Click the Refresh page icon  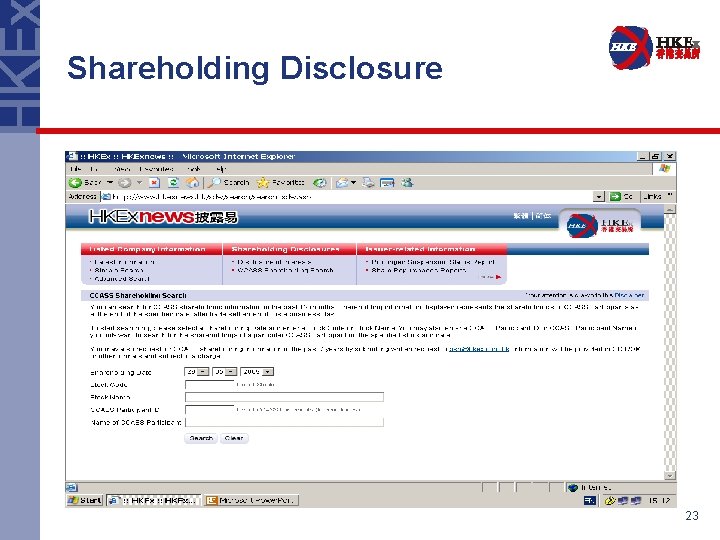tap(173, 183)
